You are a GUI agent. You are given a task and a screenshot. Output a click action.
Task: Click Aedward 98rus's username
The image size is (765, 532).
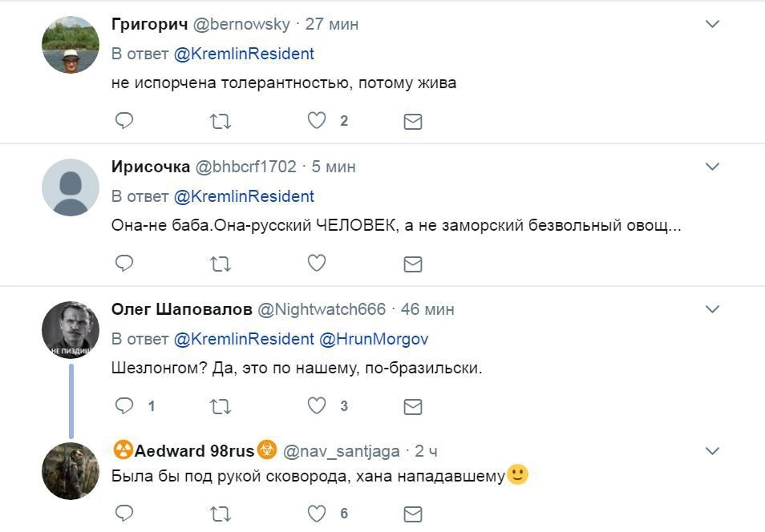[341, 451]
